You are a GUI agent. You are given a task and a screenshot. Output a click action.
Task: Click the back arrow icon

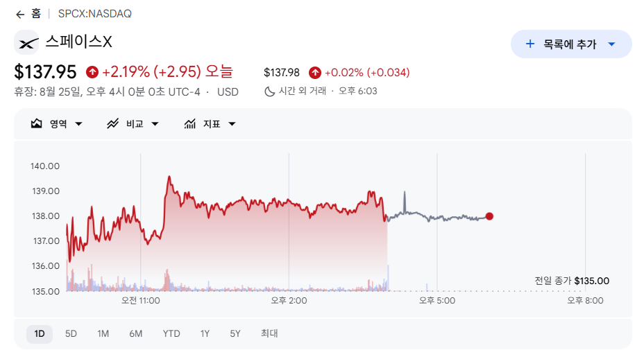pos(19,15)
